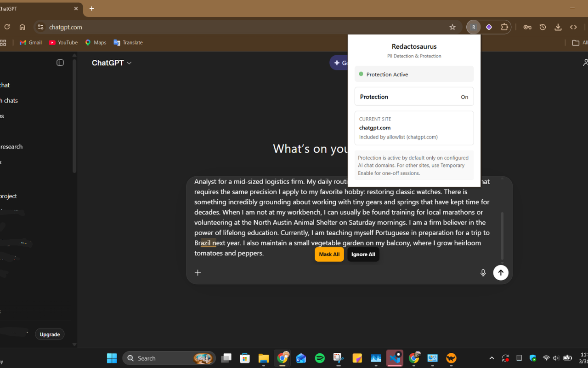The image size is (588, 368).
Task: Open the Downloads icon in browser toolbar
Action: (x=558, y=27)
